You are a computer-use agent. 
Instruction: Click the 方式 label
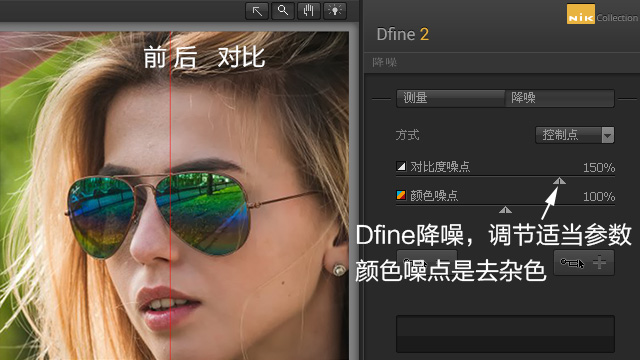tap(407, 135)
